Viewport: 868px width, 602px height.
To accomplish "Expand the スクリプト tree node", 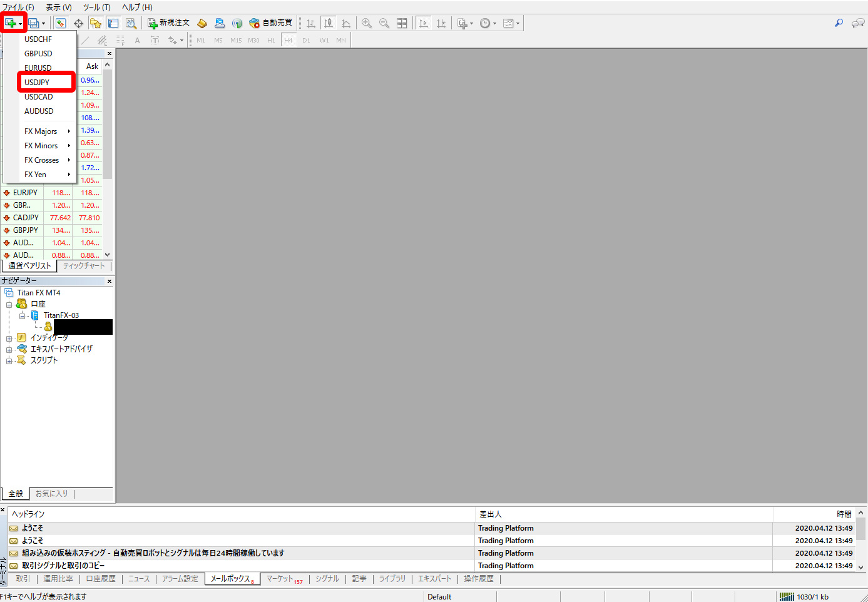I will [x=9, y=360].
